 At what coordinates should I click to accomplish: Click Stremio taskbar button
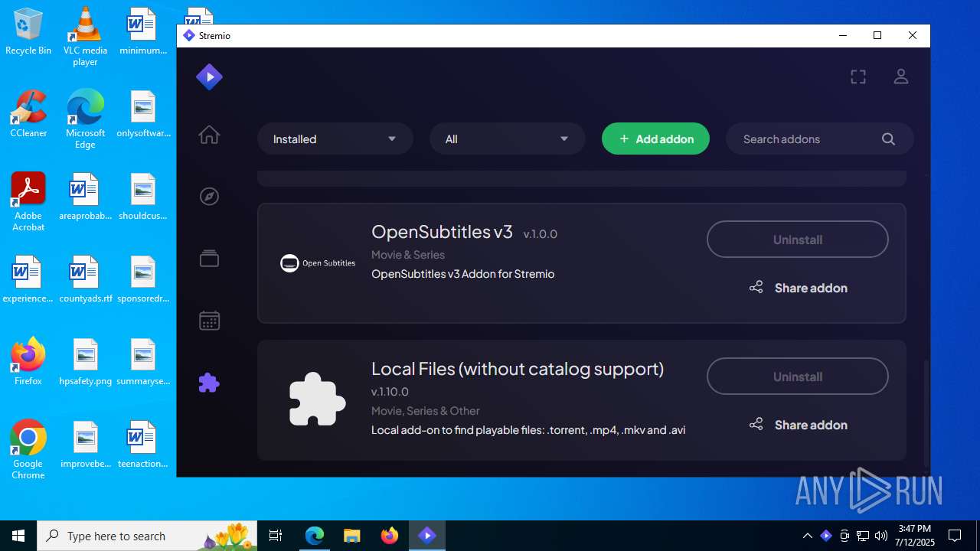427,536
